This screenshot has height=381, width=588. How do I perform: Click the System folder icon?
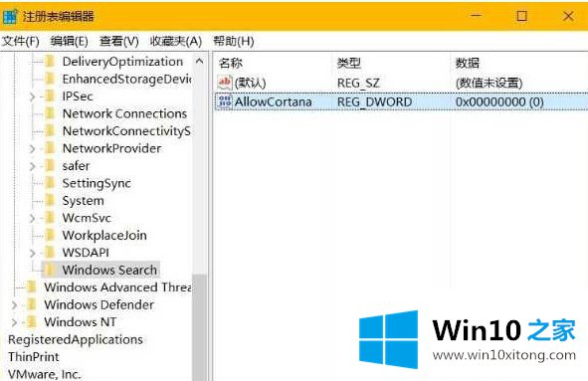pyautogui.click(x=50, y=200)
